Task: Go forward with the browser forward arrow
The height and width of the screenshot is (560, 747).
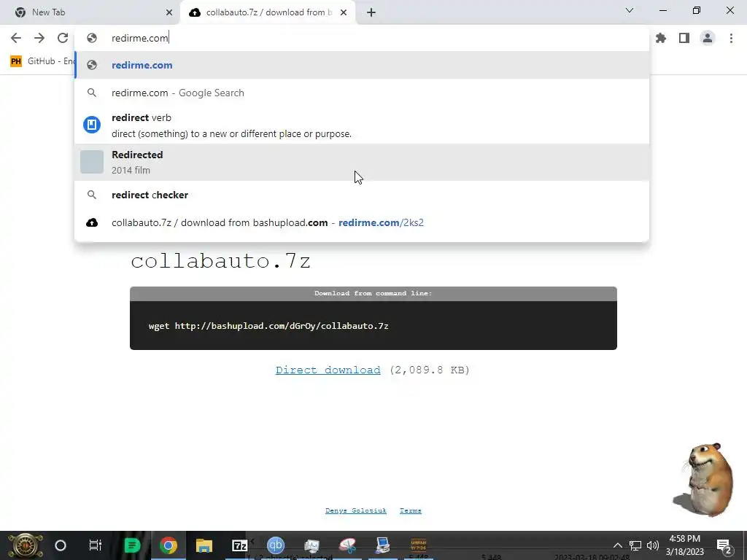Action: pyautogui.click(x=39, y=38)
